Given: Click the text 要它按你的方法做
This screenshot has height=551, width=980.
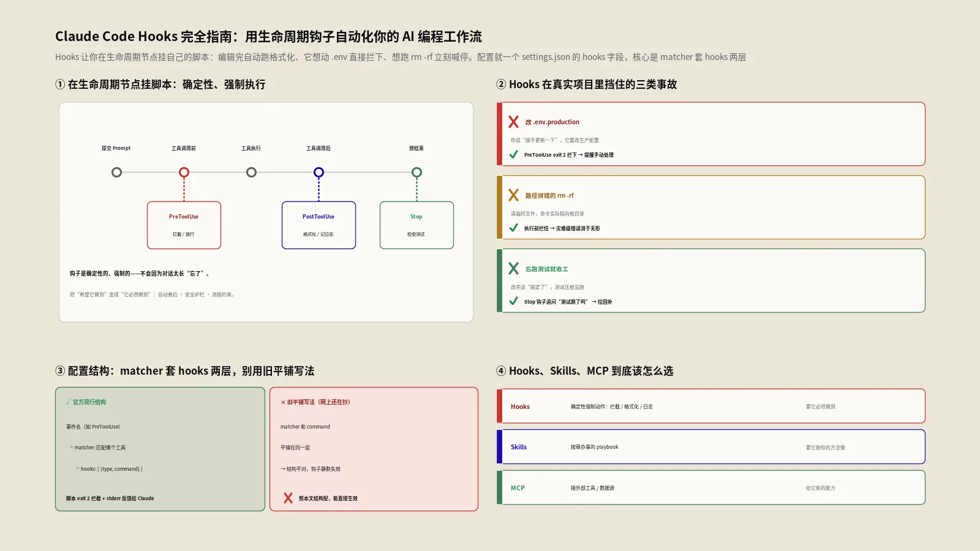Looking at the screenshot, I should pyautogui.click(x=826, y=448).
